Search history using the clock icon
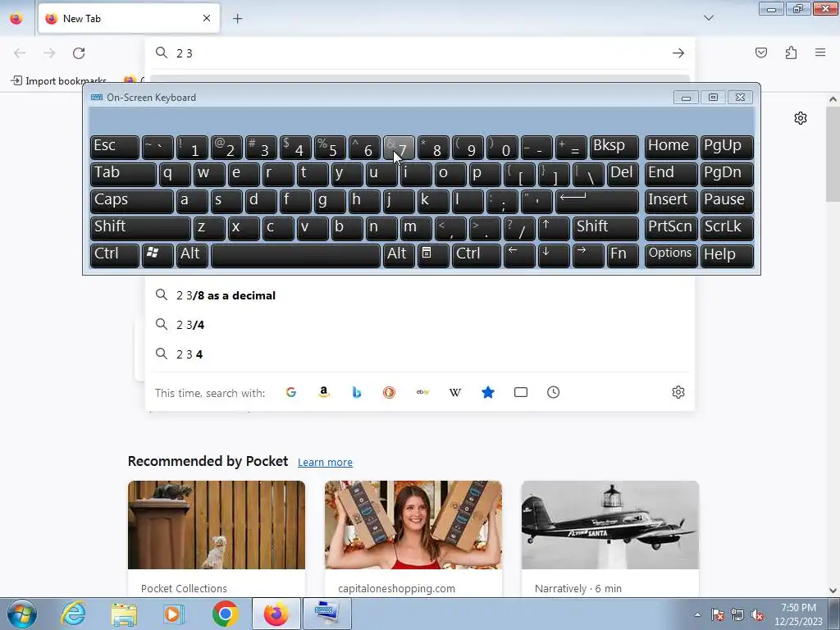Image resolution: width=840 pixels, height=630 pixels. coord(554,392)
